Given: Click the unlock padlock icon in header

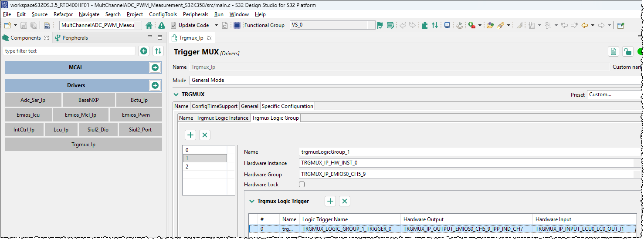Looking at the screenshot, I should click(x=627, y=52).
